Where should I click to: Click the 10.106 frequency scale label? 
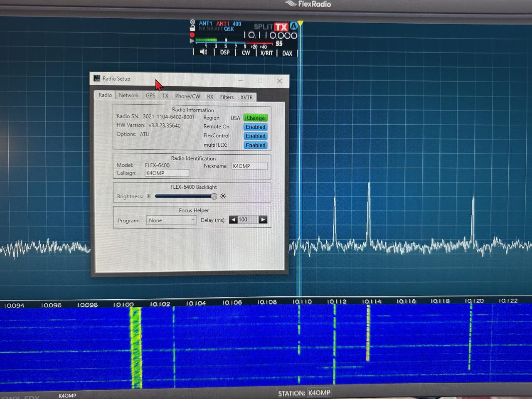point(232,303)
